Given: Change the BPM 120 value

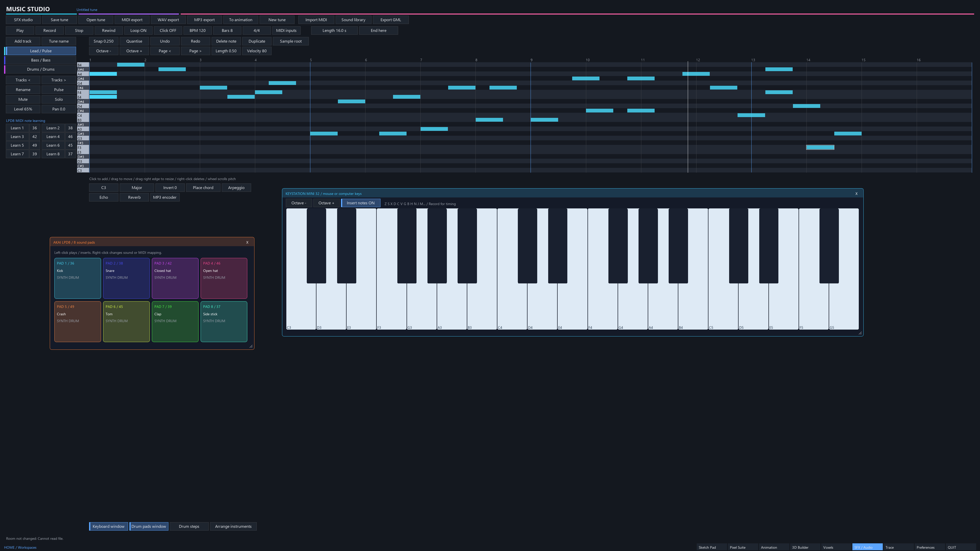Looking at the screenshot, I should 198,30.
